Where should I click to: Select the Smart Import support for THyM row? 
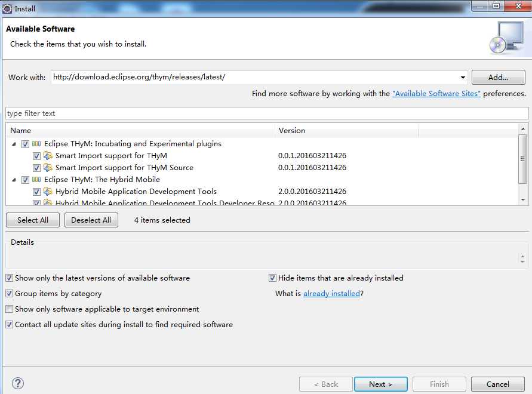click(111, 156)
